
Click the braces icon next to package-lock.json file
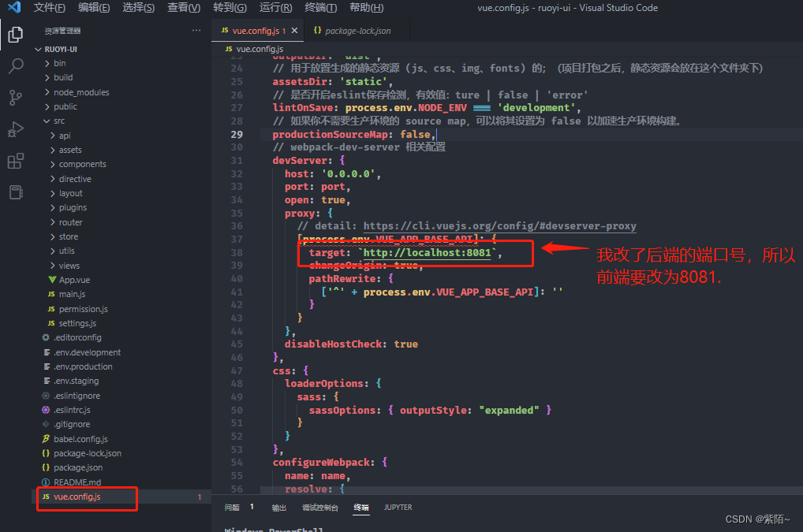[46, 453]
